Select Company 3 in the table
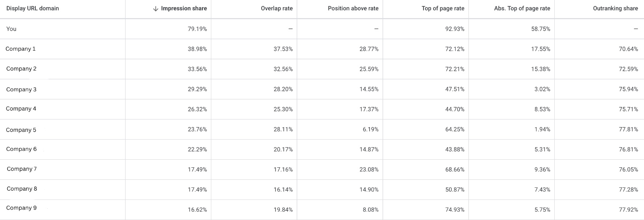The height and width of the screenshot is (220, 644). pos(21,89)
